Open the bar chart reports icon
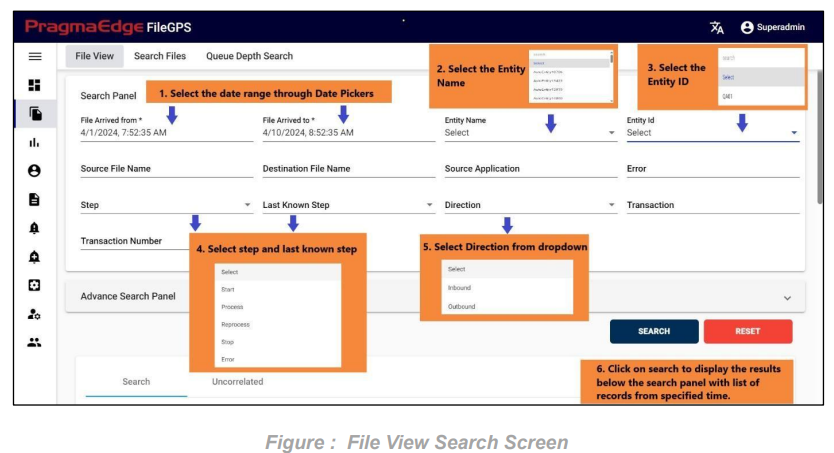The width and height of the screenshot is (834, 453). coord(35,142)
